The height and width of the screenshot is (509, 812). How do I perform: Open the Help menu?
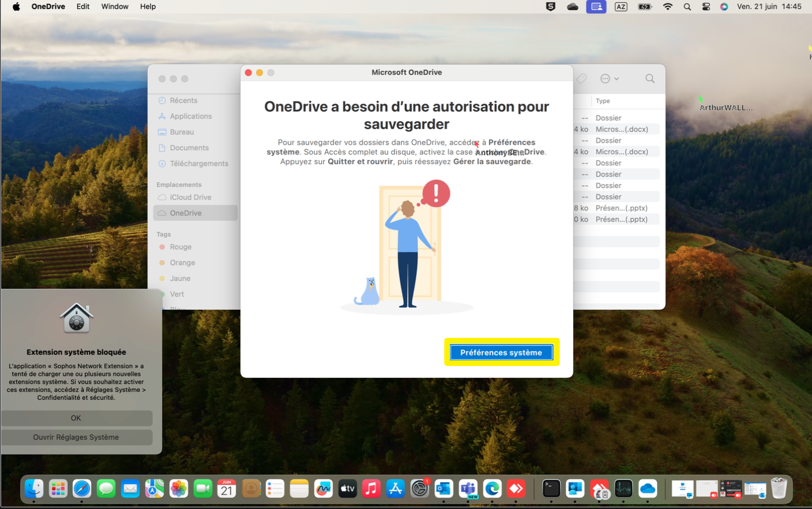tap(148, 7)
